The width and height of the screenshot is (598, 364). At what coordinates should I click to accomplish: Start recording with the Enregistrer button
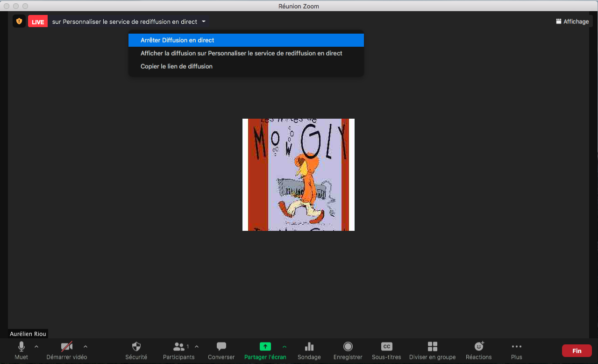tap(348, 347)
